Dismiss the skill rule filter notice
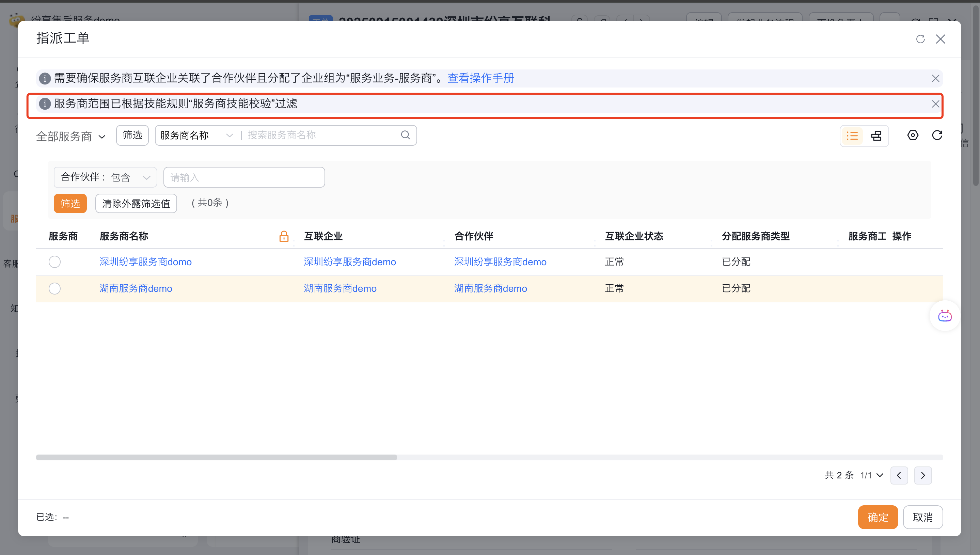Image resolution: width=980 pixels, height=555 pixels. [935, 104]
